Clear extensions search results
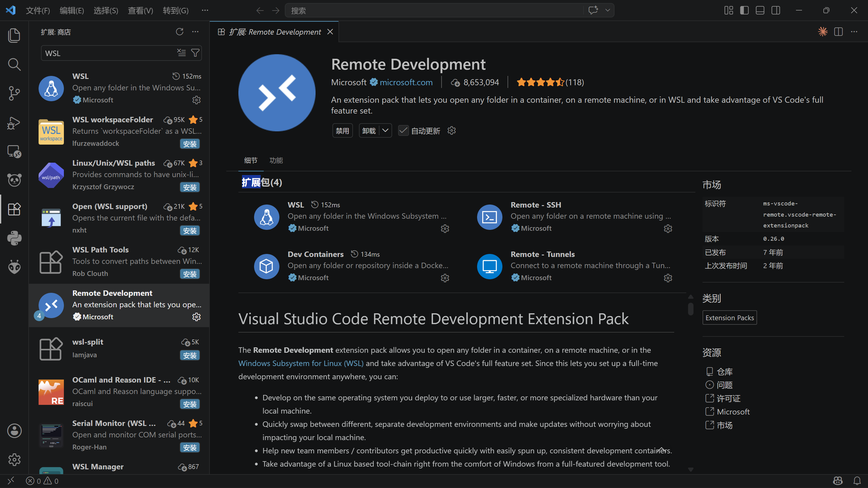868x488 pixels. (x=182, y=52)
